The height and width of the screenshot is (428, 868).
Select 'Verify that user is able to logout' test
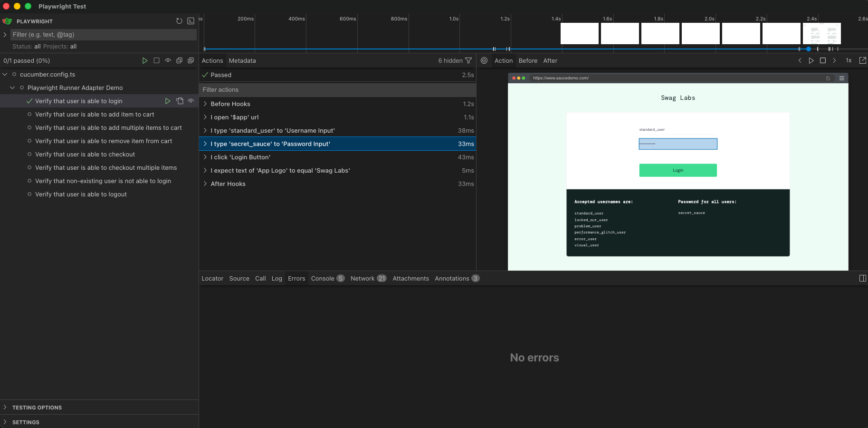click(81, 194)
